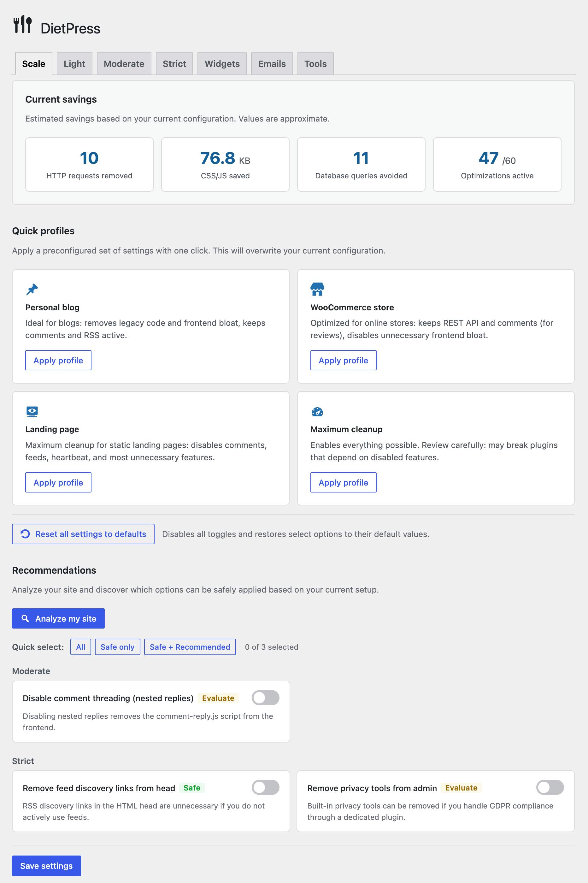The image size is (588, 883).
Task: Open the Emails tab
Action: click(272, 64)
